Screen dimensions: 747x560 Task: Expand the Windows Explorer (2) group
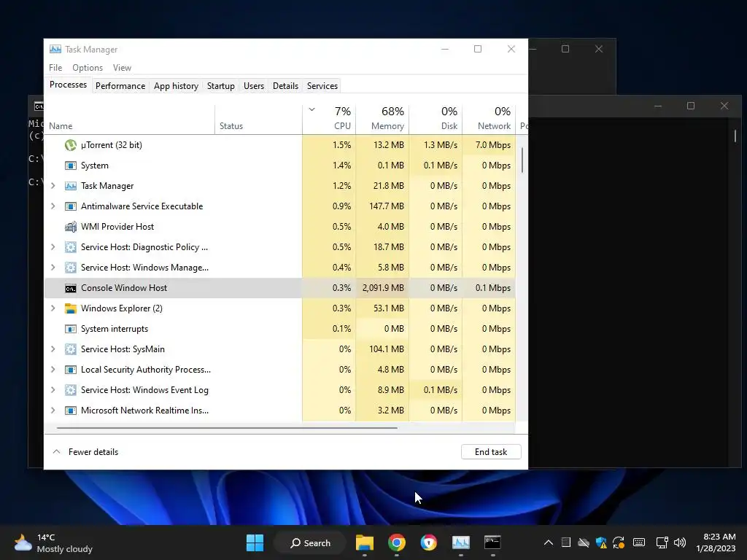click(53, 308)
